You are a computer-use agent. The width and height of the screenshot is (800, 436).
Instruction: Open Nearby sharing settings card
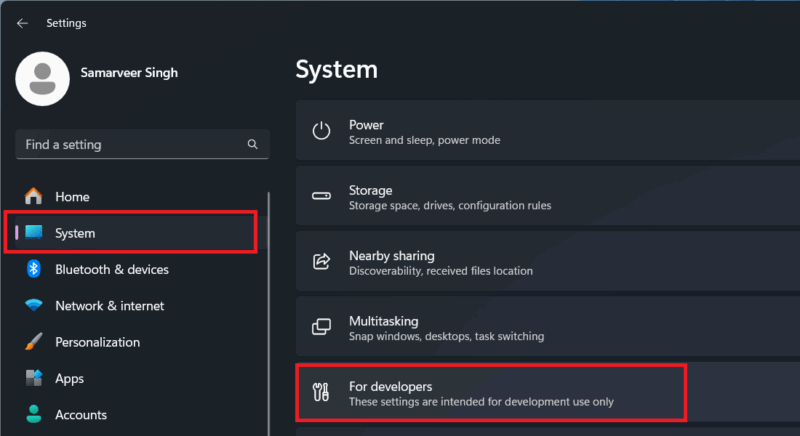tap(548, 261)
